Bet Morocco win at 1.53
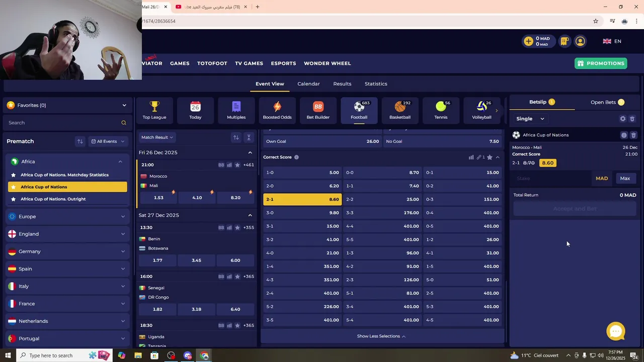Screen dimensions: 644x362 click(x=158, y=198)
